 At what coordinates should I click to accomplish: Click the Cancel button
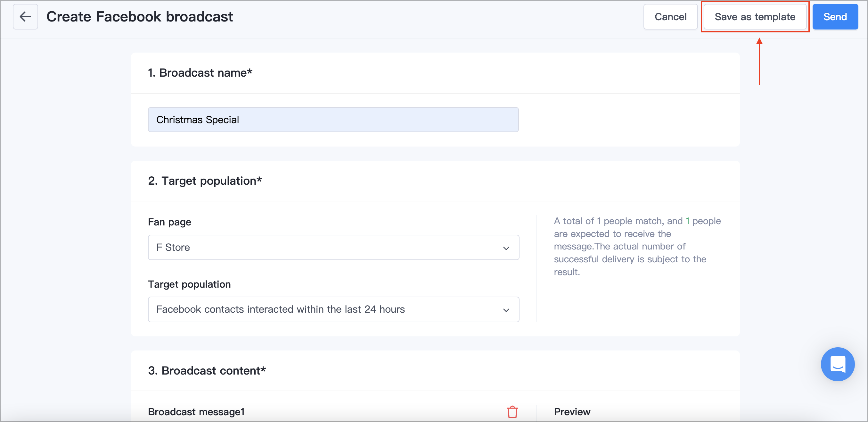pos(670,17)
